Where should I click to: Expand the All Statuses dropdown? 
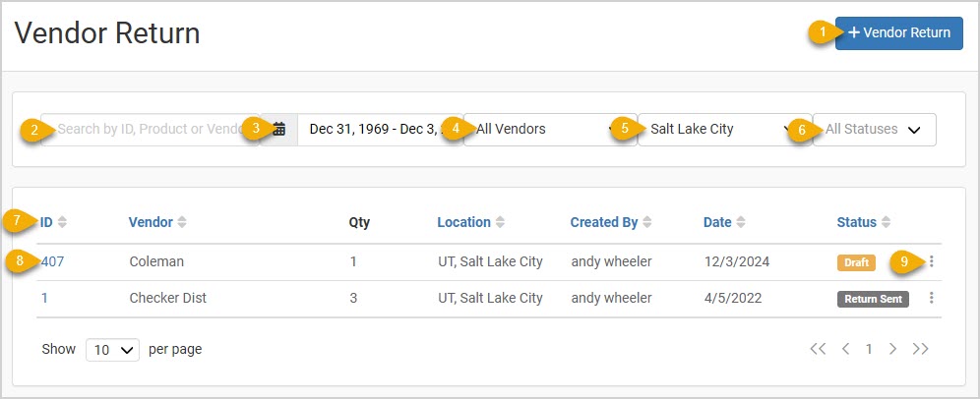(x=875, y=130)
